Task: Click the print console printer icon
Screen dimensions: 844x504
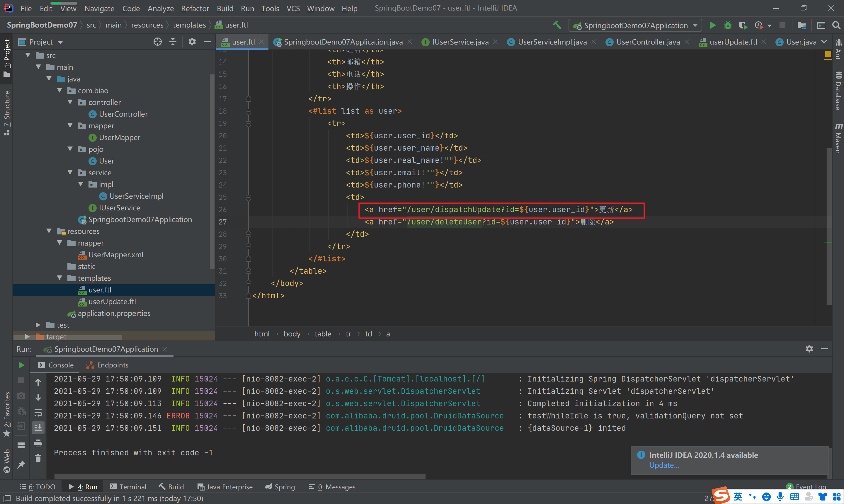Action: 38,443
